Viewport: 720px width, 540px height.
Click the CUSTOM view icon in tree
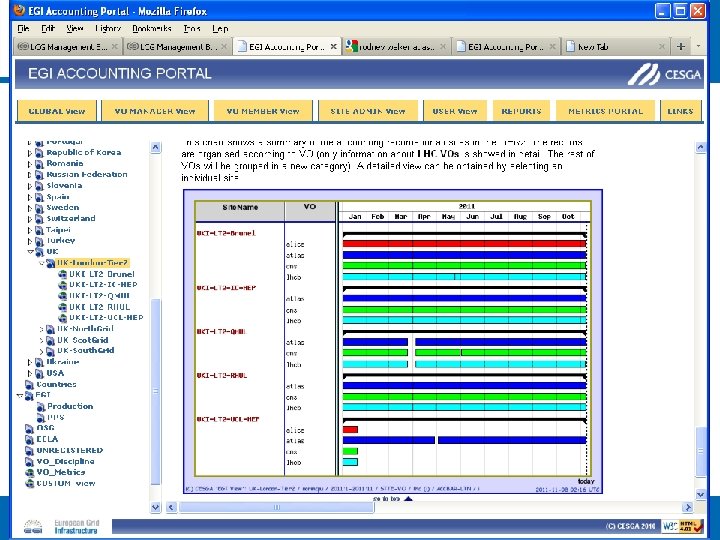coord(29,483)
